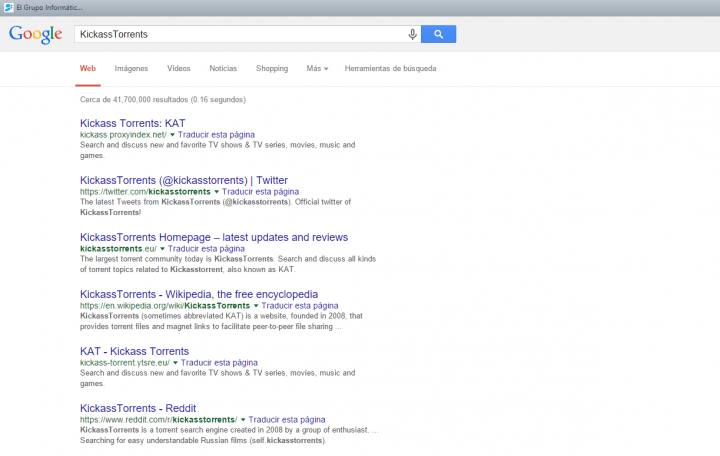Click Traducir esta página for Twitter result

coord(260,191)
